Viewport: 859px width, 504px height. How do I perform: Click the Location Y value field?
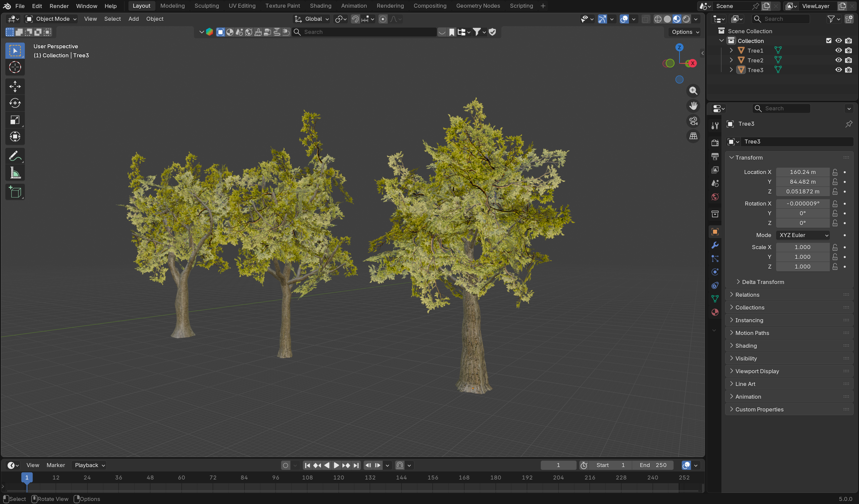(802, 182)
